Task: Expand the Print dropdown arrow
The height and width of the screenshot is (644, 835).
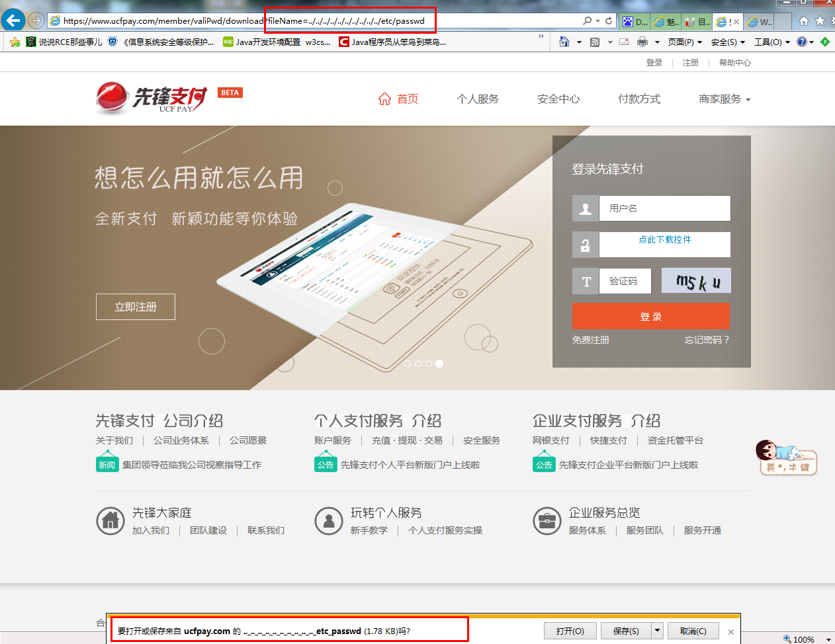Action: (657, 42)
